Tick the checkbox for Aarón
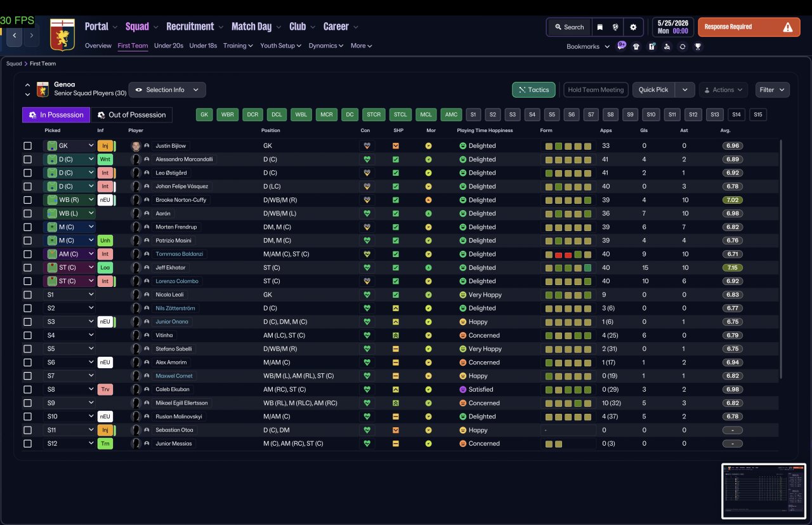This screenshot has width=812, height=525. (x=27, y=213)
